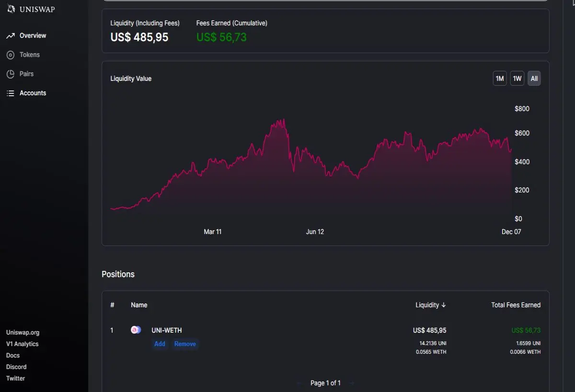Click the Liquidity column sort arrow
Screen dimensions: 575x392
point(444,305)
